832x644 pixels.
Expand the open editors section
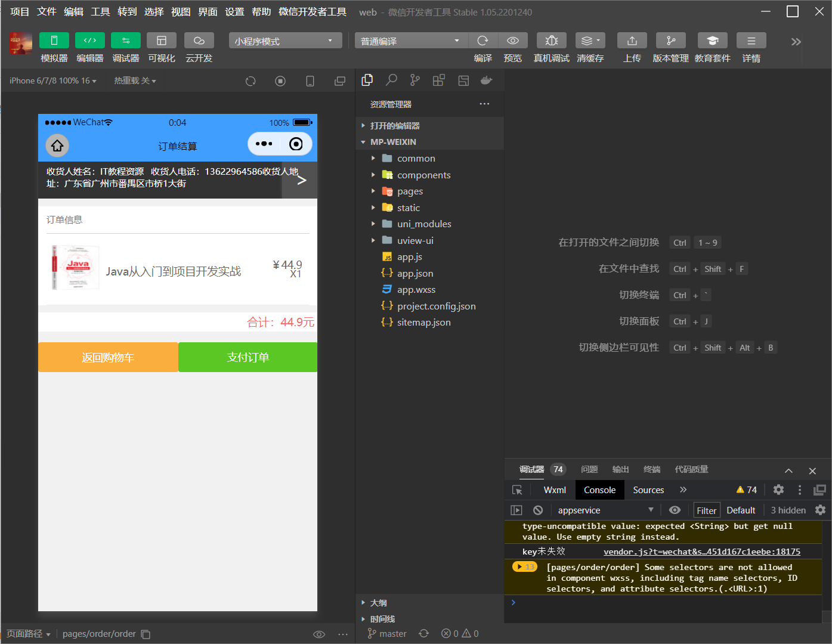[x=429, y=126]
